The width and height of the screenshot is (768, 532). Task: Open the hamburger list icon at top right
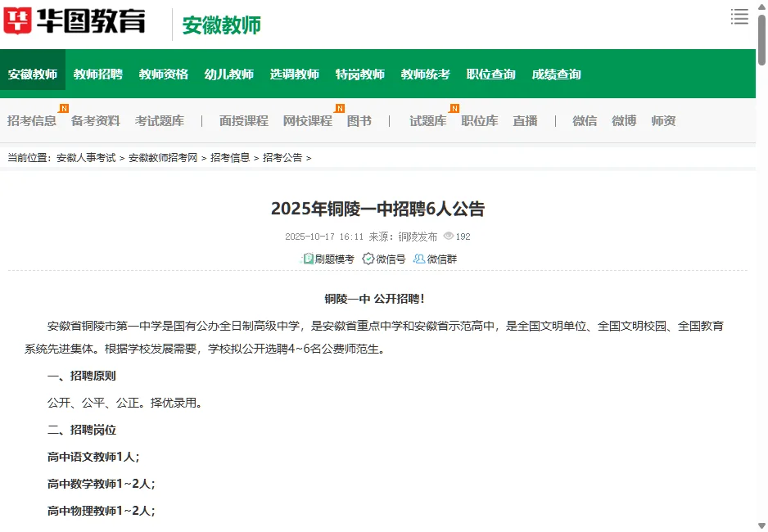(739, 16)
